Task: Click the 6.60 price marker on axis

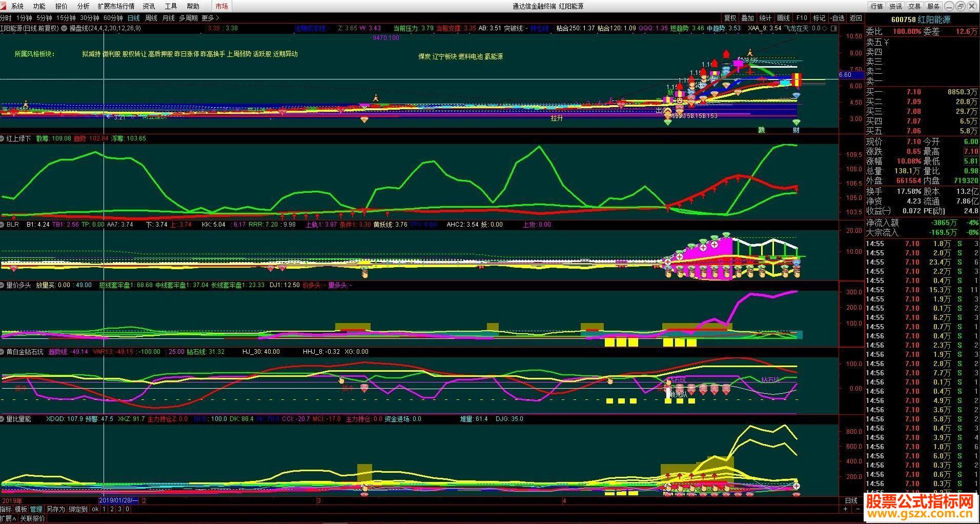Action: point(850,75)
